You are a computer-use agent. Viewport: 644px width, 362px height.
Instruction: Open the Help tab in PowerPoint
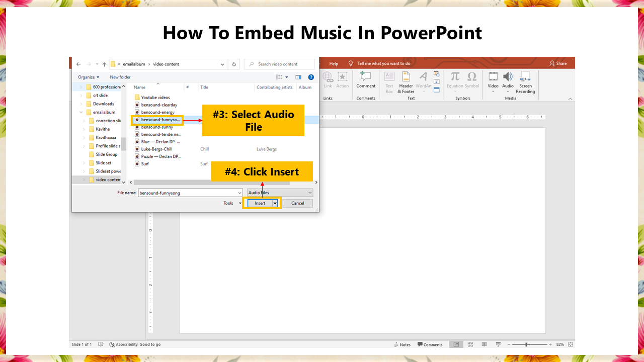334,63
